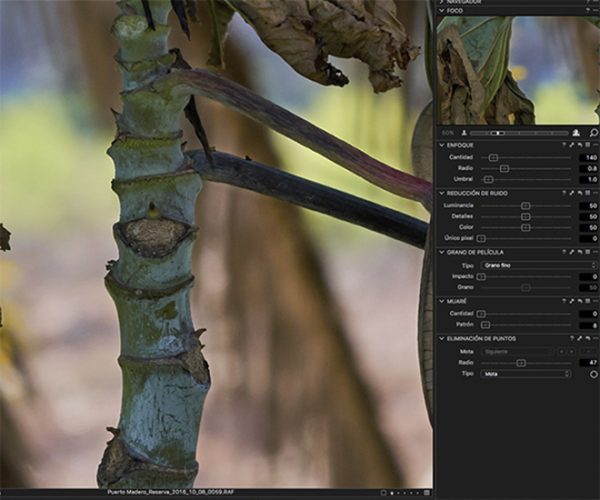Open the Tipo dropdown showing Mota
Screen dimensions: 600x500
526,374
